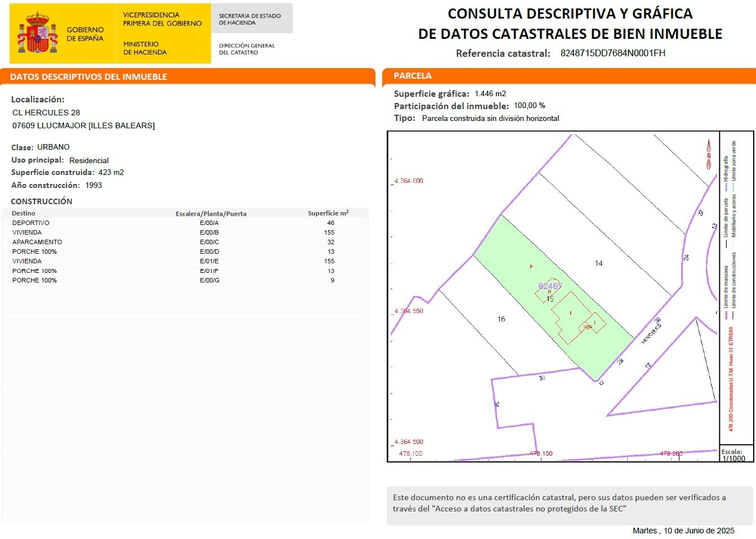Click the "Superficie m²" column header
This screenshot has width=756, height=539.
[x=328, y=213]
